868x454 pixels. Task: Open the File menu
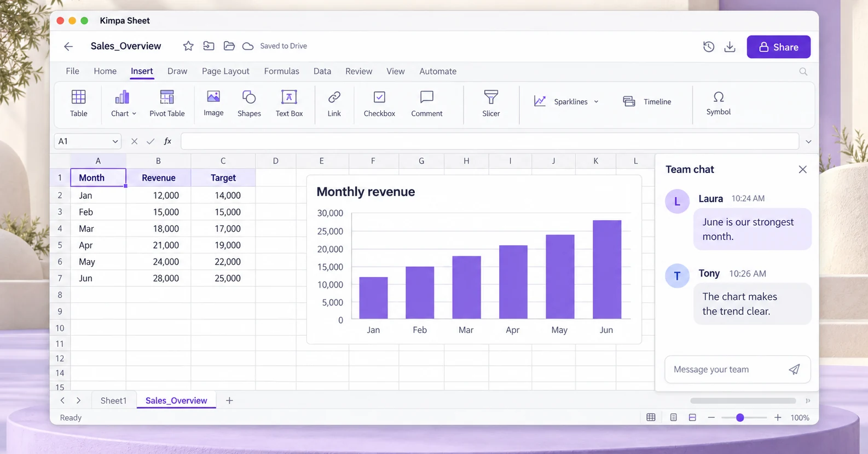click(72, 71)
